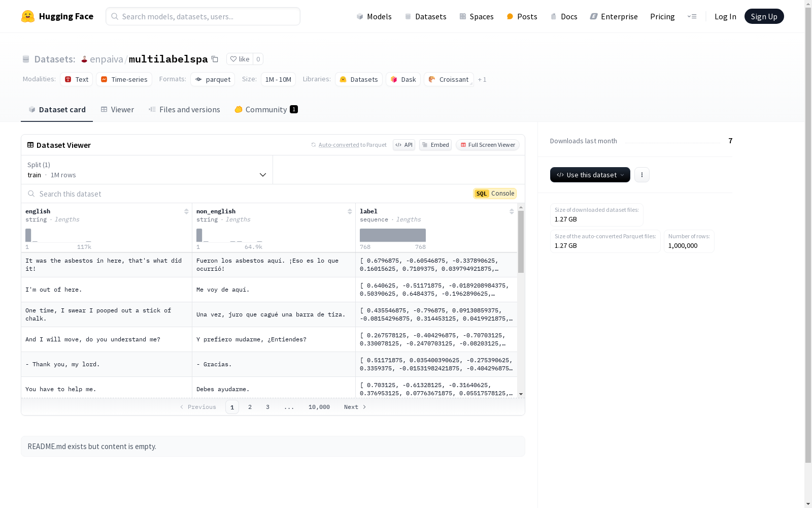The image size is (812, 508).
Task: Click the table's vertical scrollbar thumb
Action: tap(521, 242)
